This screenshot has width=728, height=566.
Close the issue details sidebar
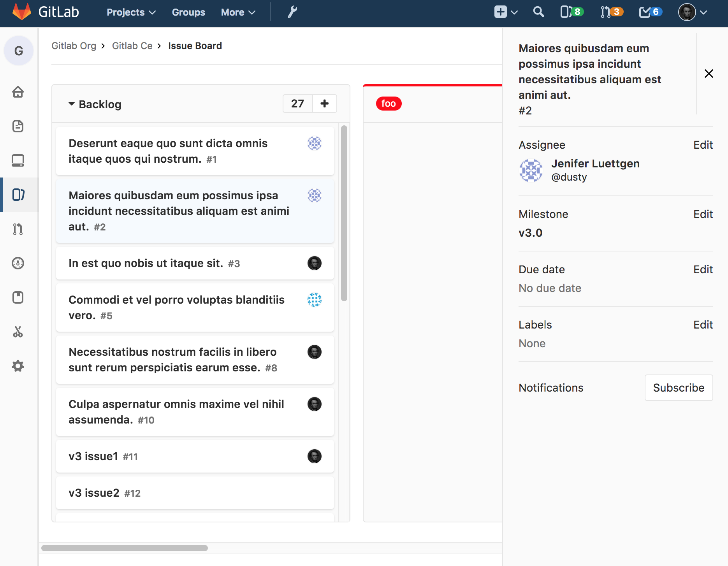point(709,74)
